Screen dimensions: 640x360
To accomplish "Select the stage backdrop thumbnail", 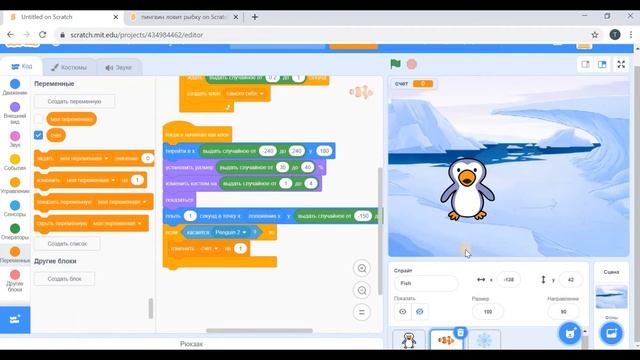I will tap(611, 296).
